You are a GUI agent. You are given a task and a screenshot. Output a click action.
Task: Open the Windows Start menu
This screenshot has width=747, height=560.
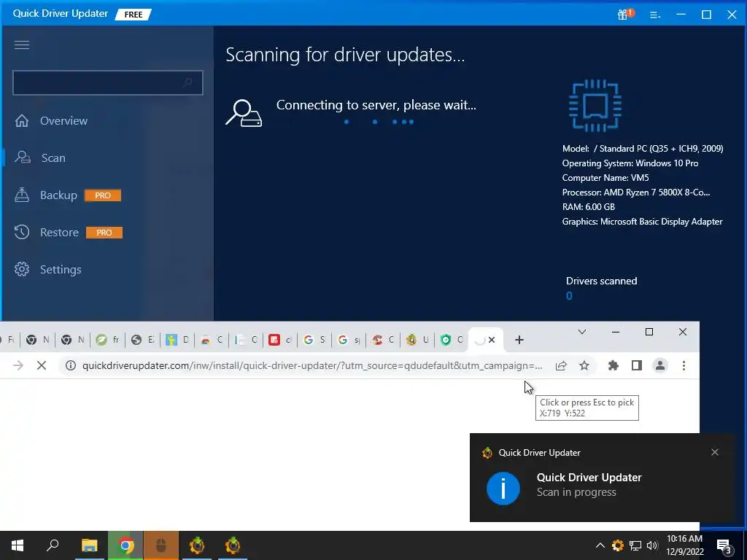click(x=18, y=545)
